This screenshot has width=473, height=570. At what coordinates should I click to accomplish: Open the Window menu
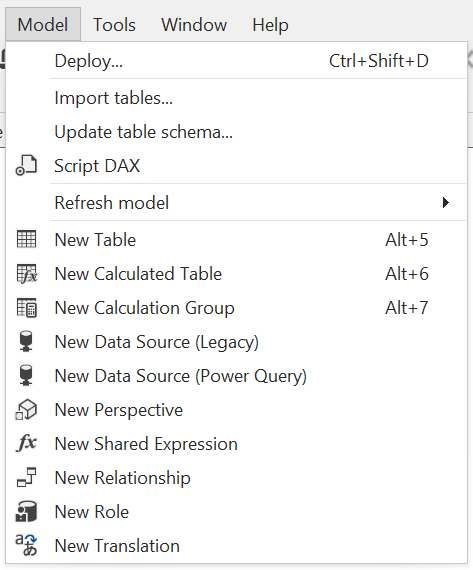pyautogui.click(x=194, y=25)
